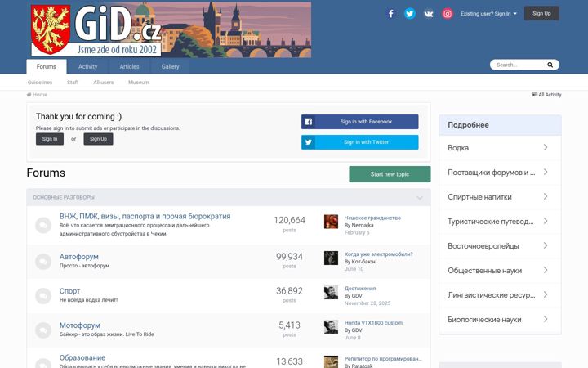Click Sign in with Facebook button

pos(359,122)
